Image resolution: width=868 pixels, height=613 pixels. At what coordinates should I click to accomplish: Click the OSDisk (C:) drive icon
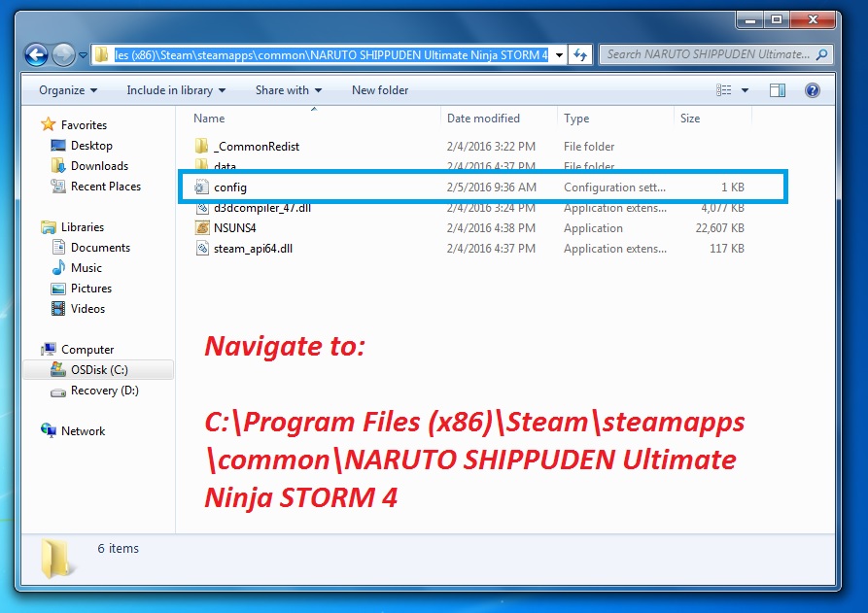tap(58, 369)
